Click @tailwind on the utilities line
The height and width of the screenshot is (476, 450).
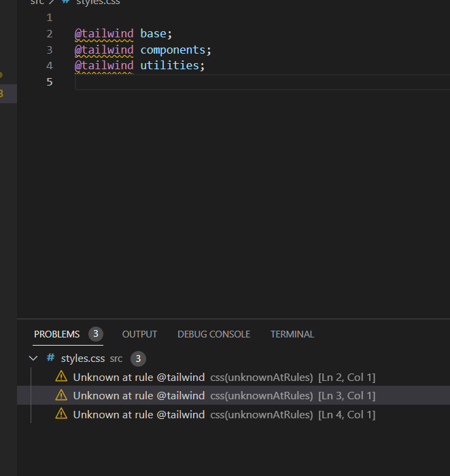(x=104, y=66)
